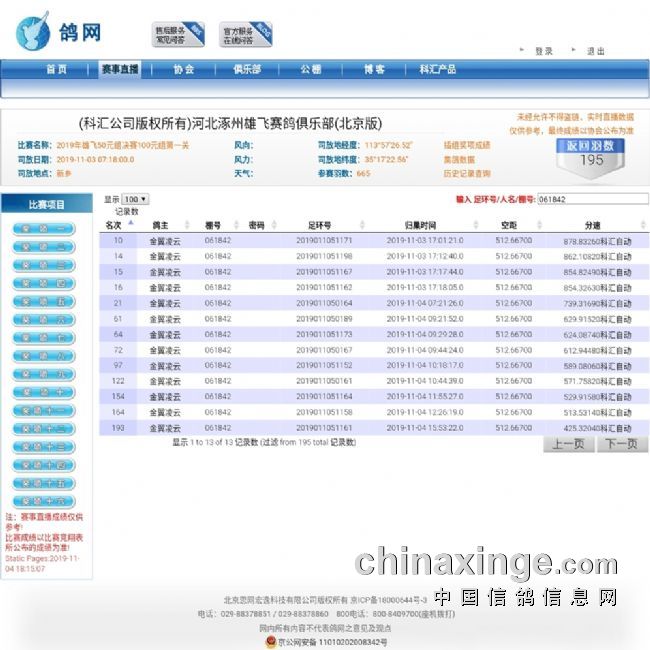Click the search field containing 061842
Screen dimensions: 650x650
click(590, 199)
